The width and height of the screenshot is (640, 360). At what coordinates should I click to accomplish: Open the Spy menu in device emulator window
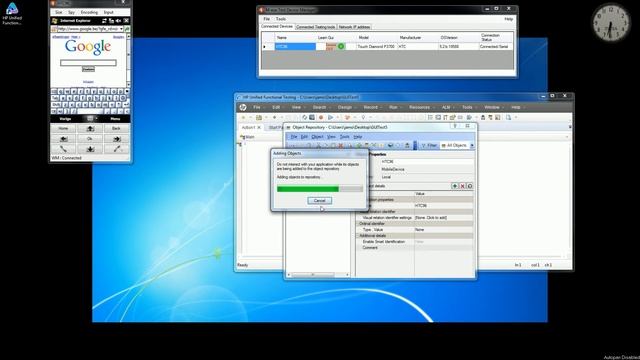click(71, 12)
